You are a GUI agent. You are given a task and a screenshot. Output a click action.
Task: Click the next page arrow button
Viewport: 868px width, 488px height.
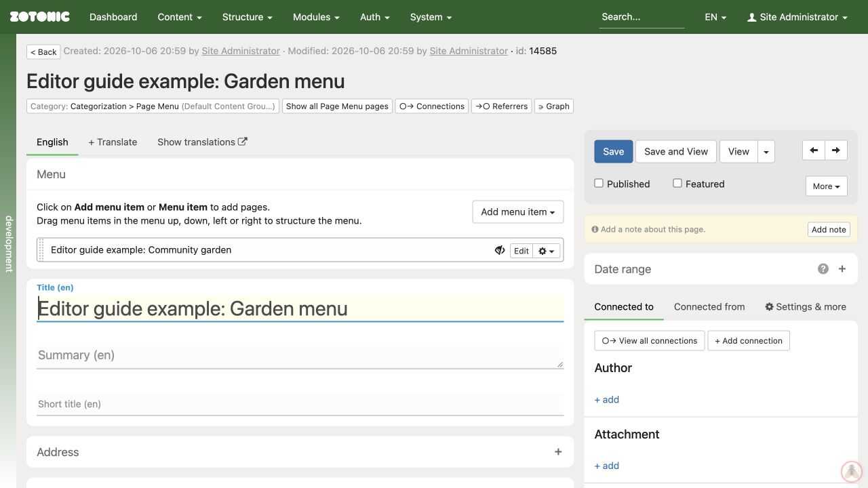pos(836,150)
